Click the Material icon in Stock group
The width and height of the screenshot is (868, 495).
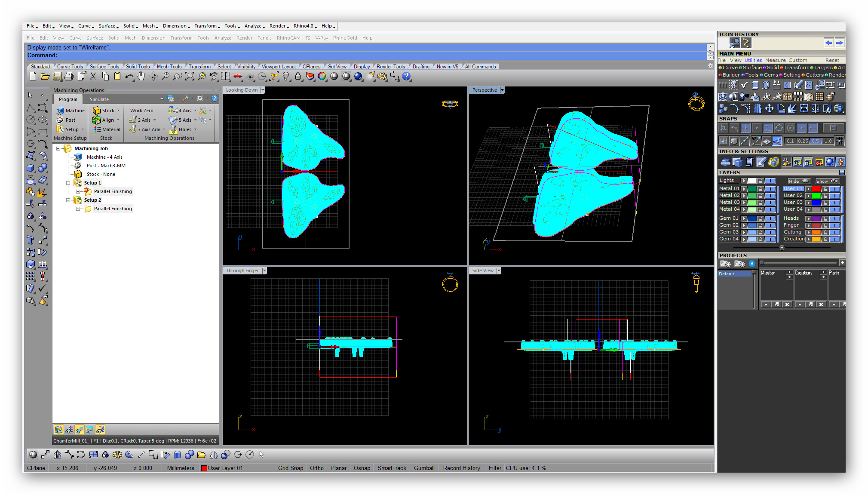(98, 129)
